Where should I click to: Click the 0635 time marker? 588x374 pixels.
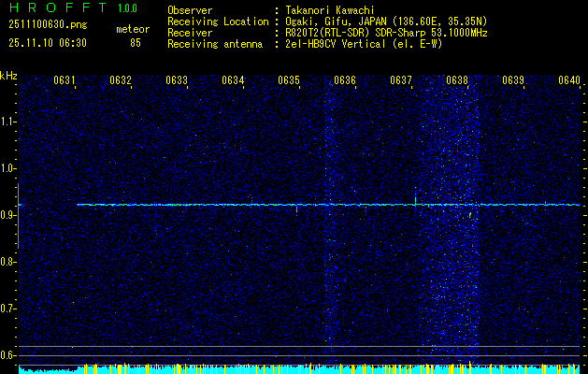[288, 80]
